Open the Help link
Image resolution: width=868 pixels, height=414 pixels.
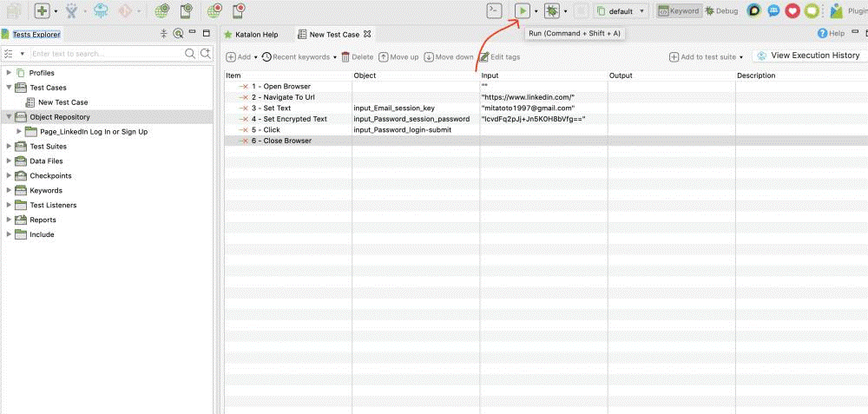click(x=832, y=34)
